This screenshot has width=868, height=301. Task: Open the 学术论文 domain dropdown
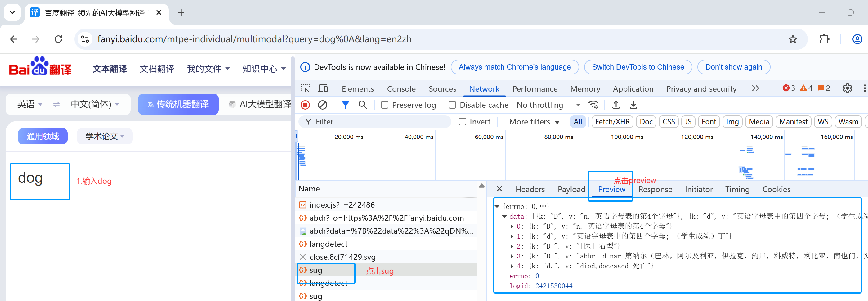coord(105,136)
